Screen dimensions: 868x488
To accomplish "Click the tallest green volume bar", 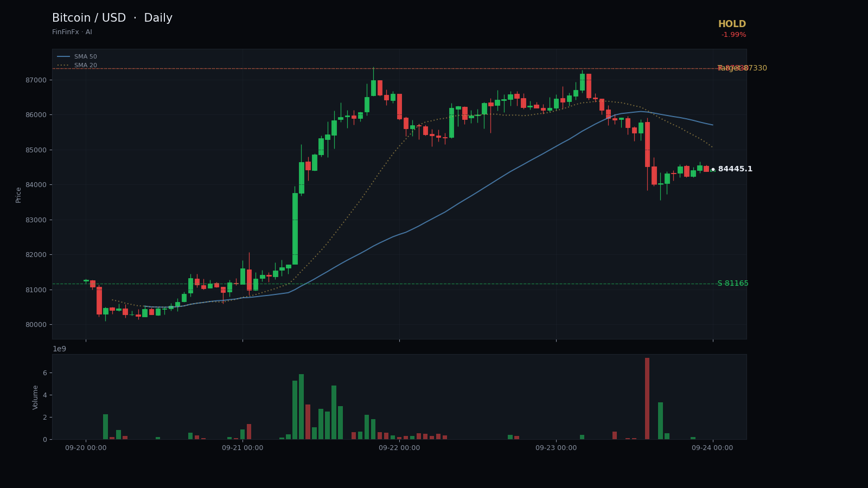I will (x=301, y=407).
